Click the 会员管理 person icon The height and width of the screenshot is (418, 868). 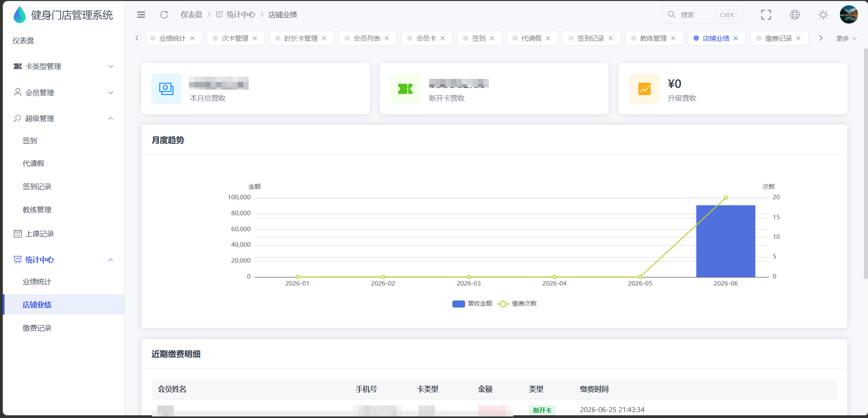click(x=18, y=92)
